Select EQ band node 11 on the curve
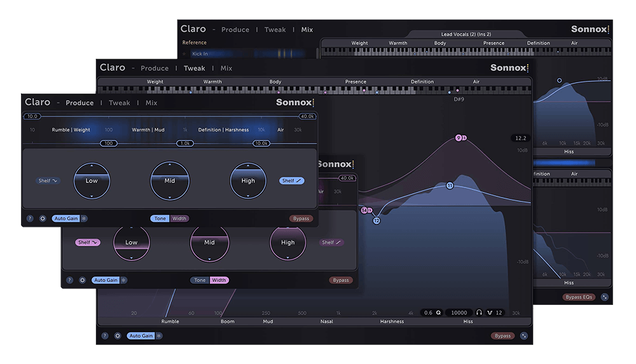 [450, 186]
